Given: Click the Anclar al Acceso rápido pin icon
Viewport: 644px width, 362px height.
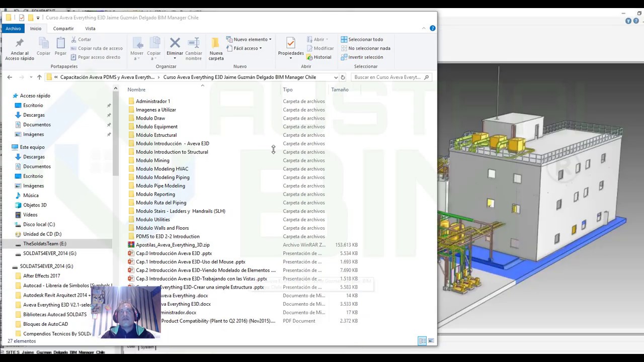Looking at the screenshot, I should [x=20, y=43].
